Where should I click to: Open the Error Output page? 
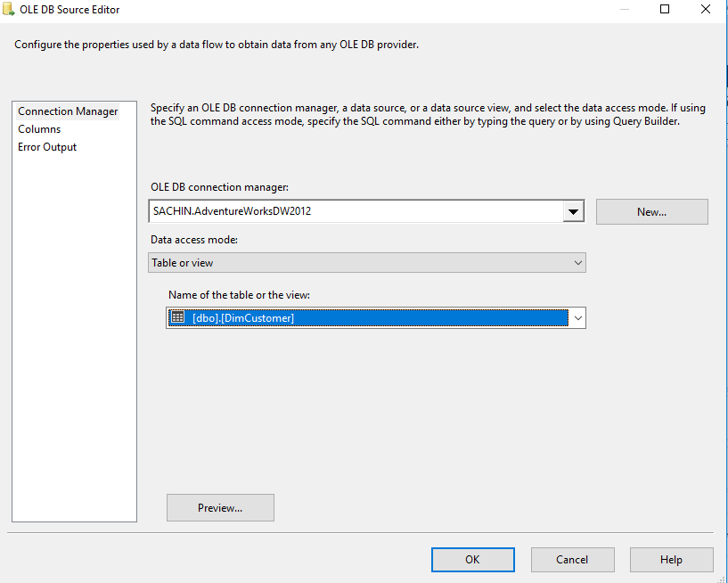point(47,147)
